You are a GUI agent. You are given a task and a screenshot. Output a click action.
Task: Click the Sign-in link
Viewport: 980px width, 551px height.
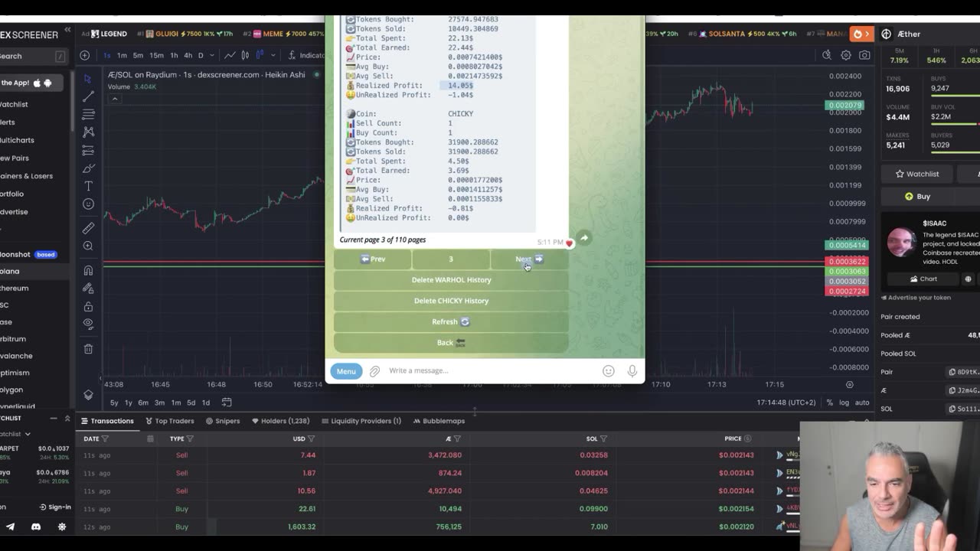point(54,507)
